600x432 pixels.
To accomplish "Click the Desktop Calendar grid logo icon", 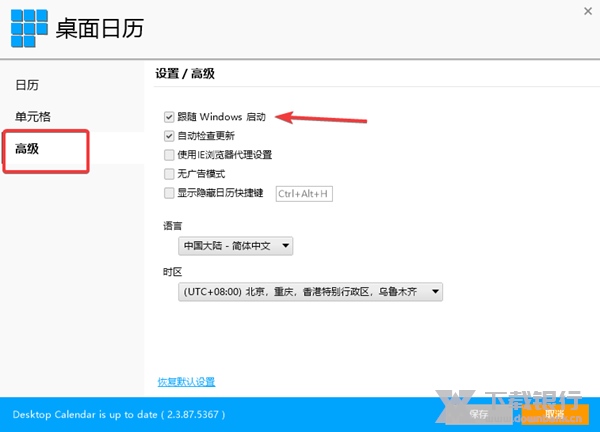I will click(29, 27).
